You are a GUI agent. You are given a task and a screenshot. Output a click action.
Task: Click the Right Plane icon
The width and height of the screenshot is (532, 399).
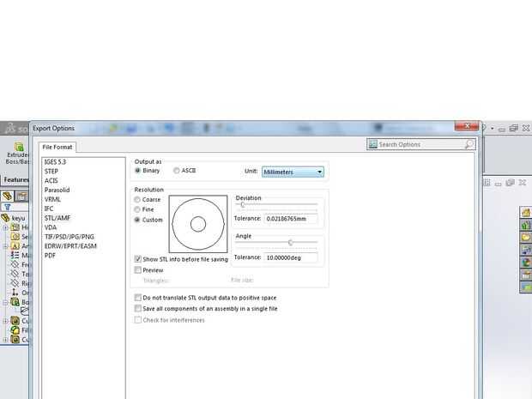15,283
